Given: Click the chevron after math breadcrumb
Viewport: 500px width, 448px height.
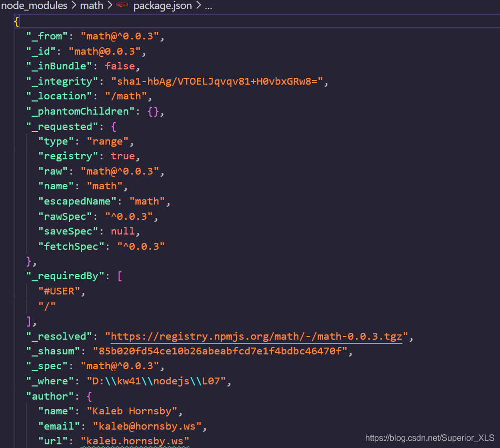Looking at the screenshot, I should click(x=109, y=6).
